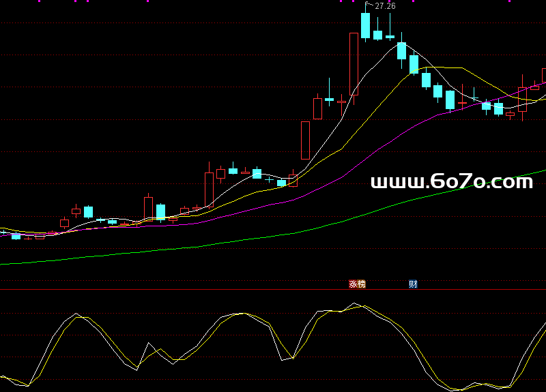This screenshot has height=392, width=546.
Task: Click the red divider above the indicator panel
Action: (205, 290)
